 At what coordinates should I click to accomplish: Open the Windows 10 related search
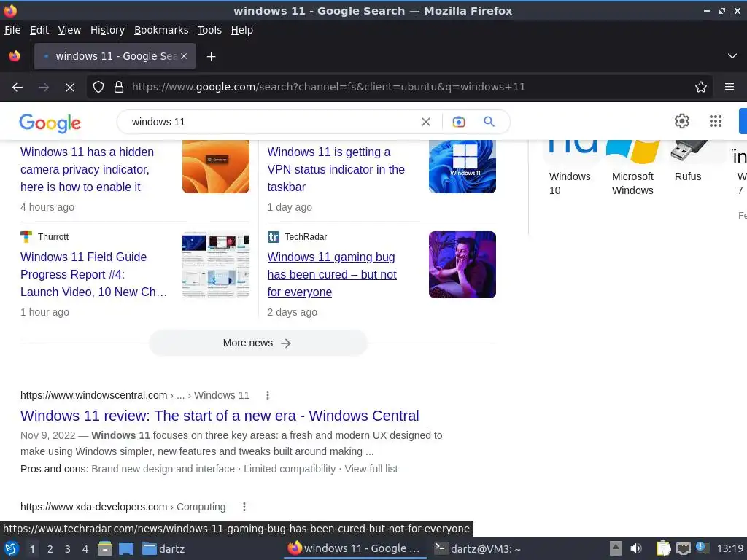pos(570,183)
